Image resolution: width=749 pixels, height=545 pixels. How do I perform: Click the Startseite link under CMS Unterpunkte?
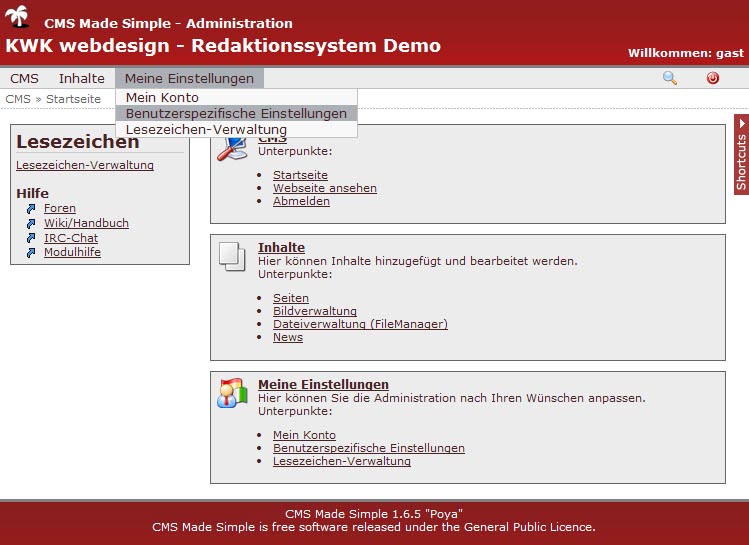300,175
